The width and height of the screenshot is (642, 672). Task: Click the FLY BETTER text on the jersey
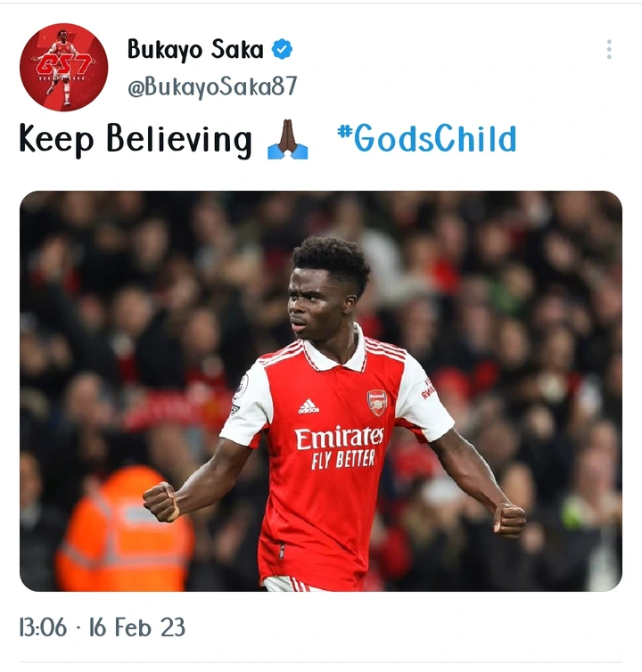click(x=342, y=460)
